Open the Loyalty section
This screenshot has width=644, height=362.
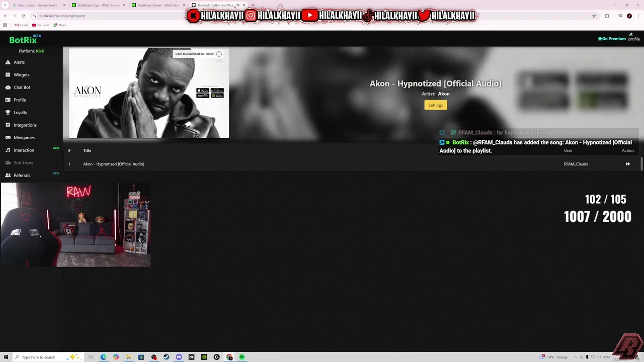pyautogui.click(x=17, y=113)
